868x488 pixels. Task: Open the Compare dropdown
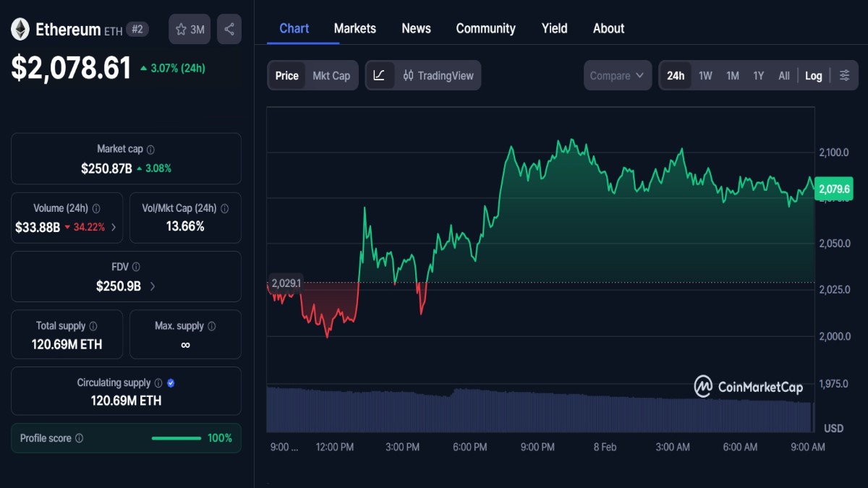tap(617, 75)
